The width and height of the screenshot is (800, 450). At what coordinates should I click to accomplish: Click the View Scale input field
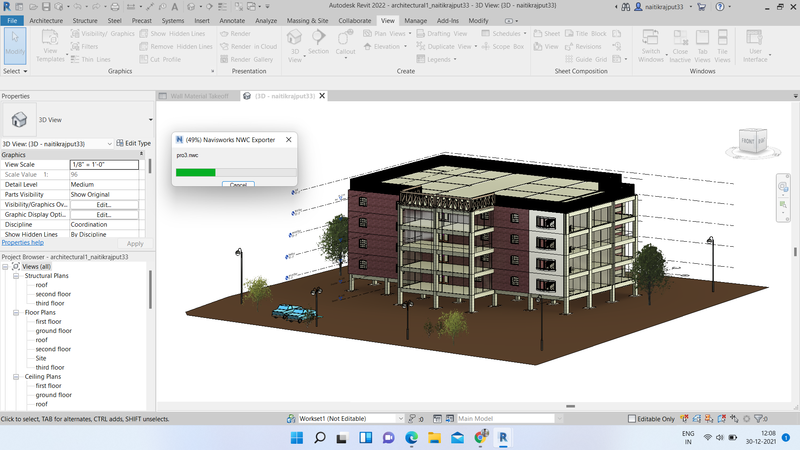click(104, 165)
